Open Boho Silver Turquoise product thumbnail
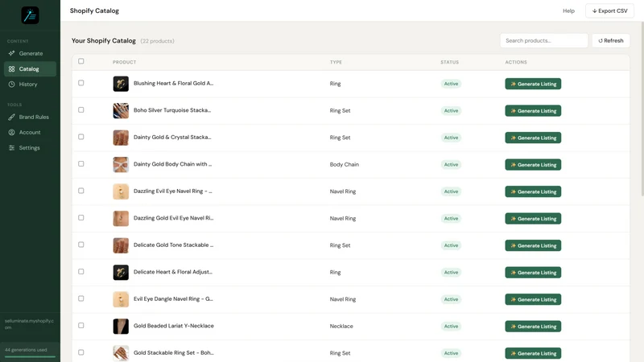 click(121, 111)
